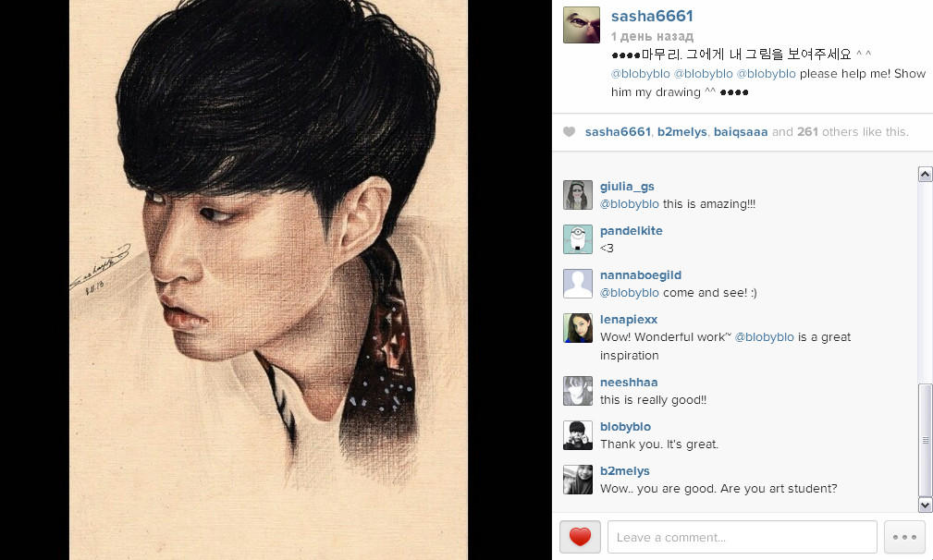Click pandelkite's minion avatar
This screenshot has height=560, width=933.
(x=578, y=239)
